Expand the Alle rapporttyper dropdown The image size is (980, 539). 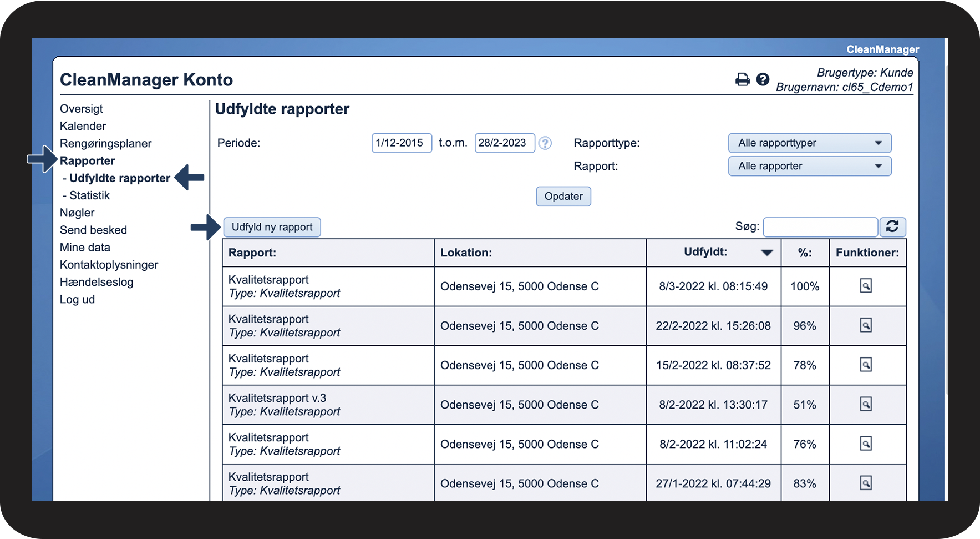pos(809,143)
